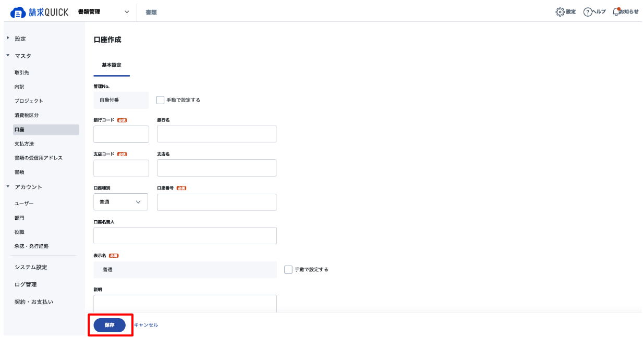Click the 口座番号 input field

(x=217, y=203)
